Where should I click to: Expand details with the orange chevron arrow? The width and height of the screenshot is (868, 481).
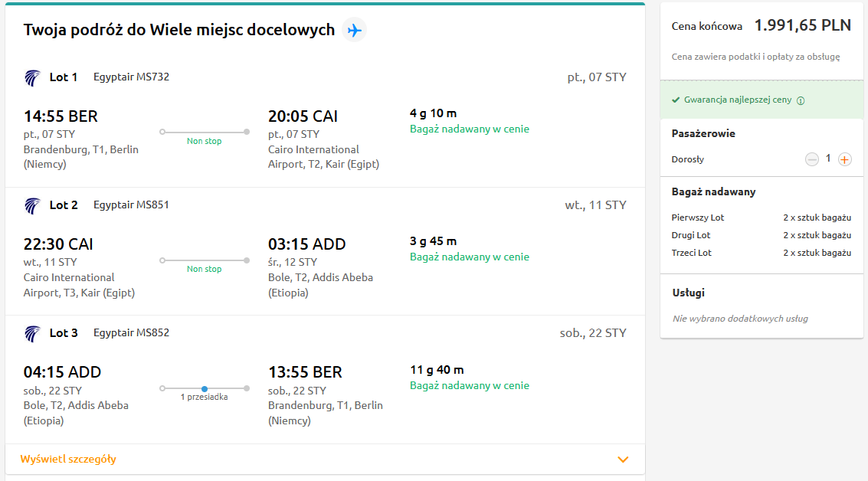tap(623, 460)
